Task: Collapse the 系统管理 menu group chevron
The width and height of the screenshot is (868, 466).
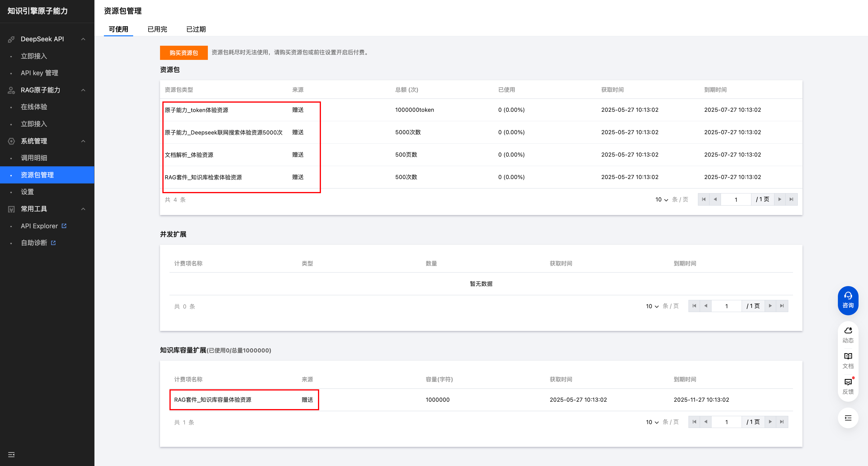Action: [x=83, y=141]
